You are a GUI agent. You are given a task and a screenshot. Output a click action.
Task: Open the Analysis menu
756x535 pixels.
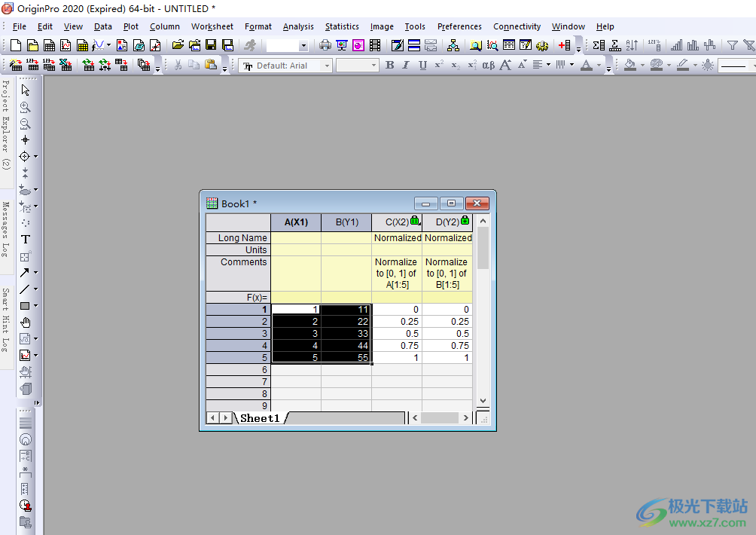click(298, 26)
